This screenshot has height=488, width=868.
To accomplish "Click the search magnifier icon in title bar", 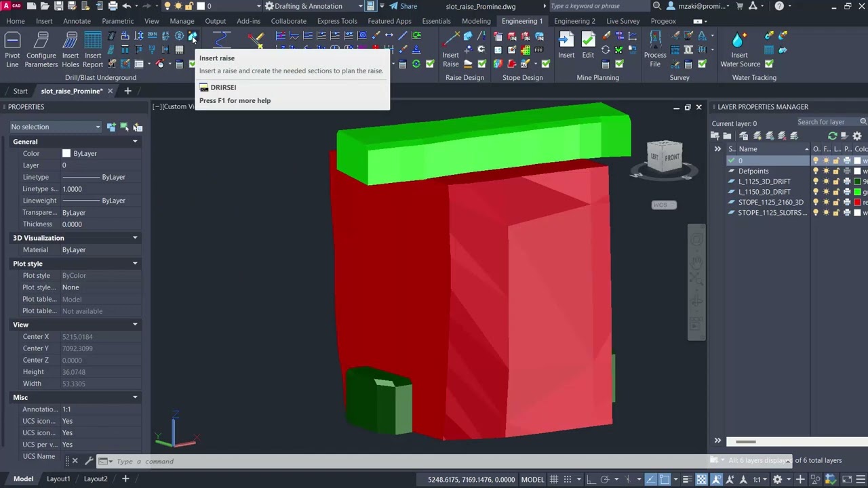I will coord(656,6).
